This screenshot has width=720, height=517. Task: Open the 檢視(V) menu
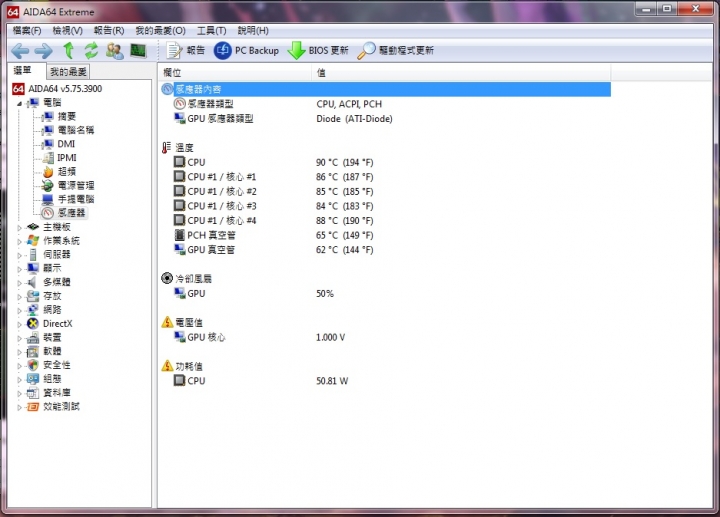68,31
